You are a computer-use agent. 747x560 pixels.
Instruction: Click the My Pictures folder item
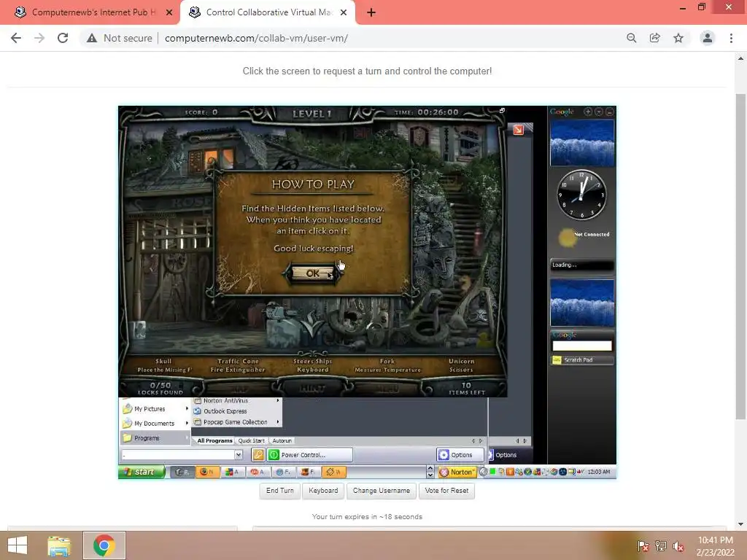(x=155, y=408)
